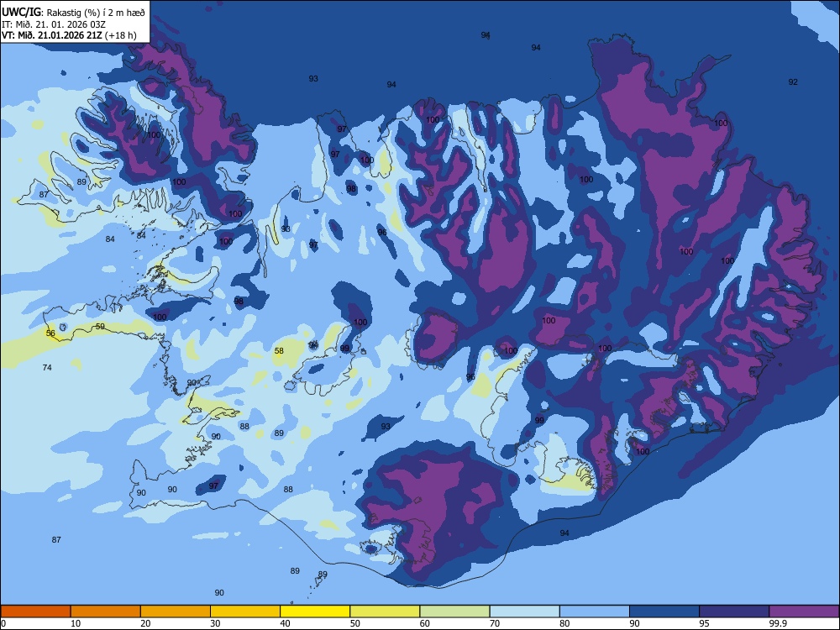
Task: Select the '99.9' label on the color scale
Action: click(777, 623)
